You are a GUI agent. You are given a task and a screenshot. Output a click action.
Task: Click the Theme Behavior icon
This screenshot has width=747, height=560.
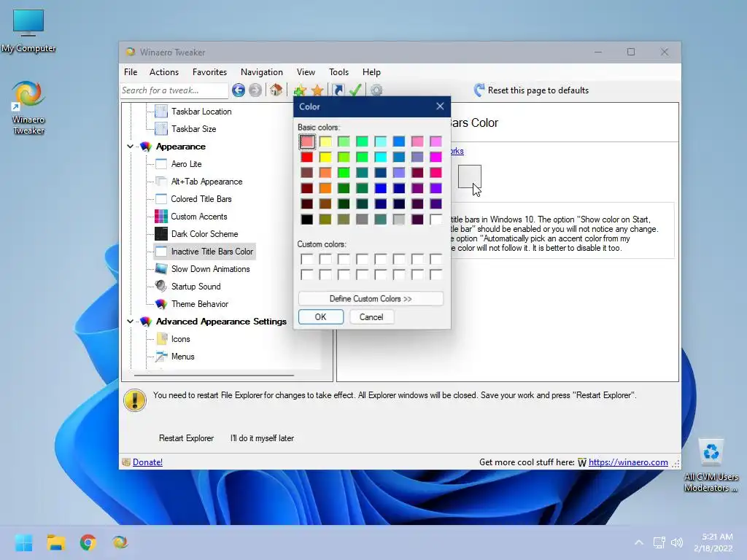pyautogui.click(x=161, y=304)
